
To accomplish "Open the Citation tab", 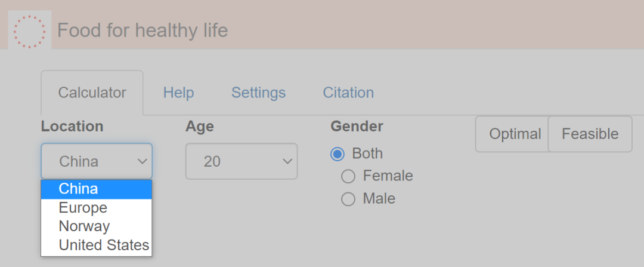I will (x=348, y=93).
